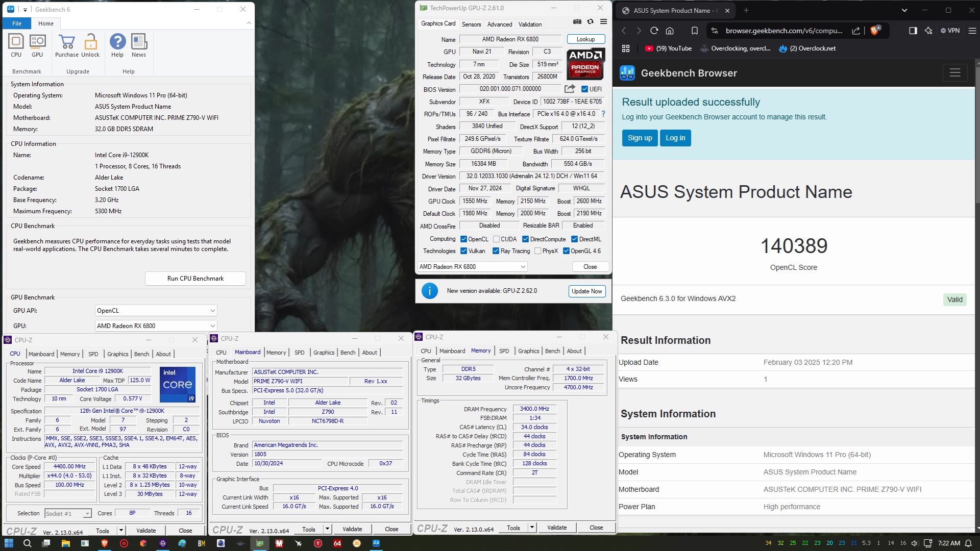This screenshot has width=980, height=551.
Task: Go to browser home page
Action: click(670, 31)
